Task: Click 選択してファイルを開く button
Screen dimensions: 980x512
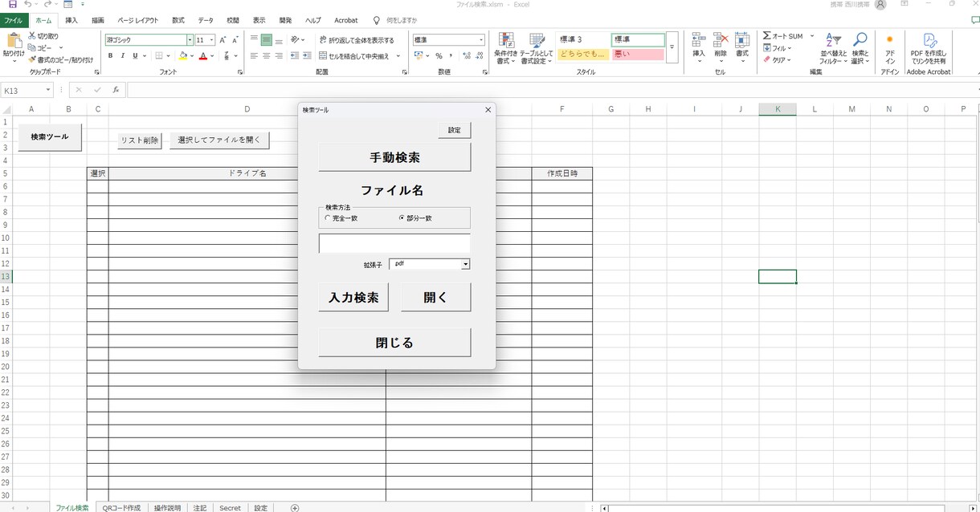Action: click(219, 140)
